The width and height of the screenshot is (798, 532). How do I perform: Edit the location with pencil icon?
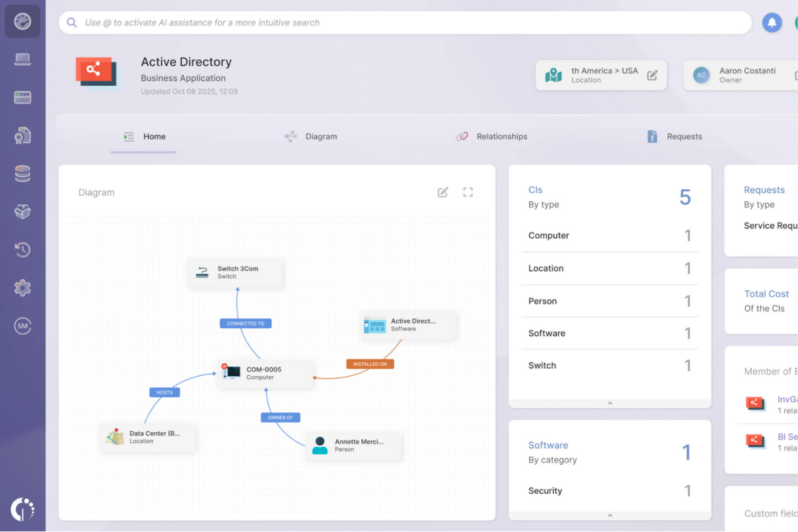point(652,75)
